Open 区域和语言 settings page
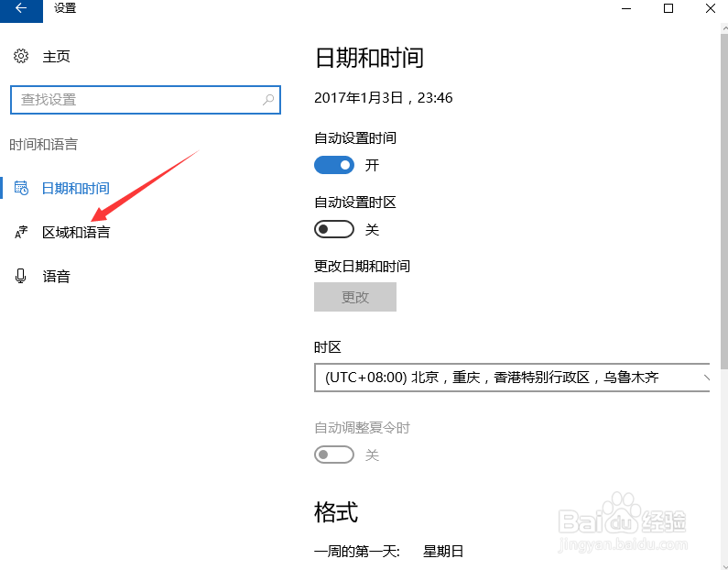This screenshot has width=728, height=570. 76,232
